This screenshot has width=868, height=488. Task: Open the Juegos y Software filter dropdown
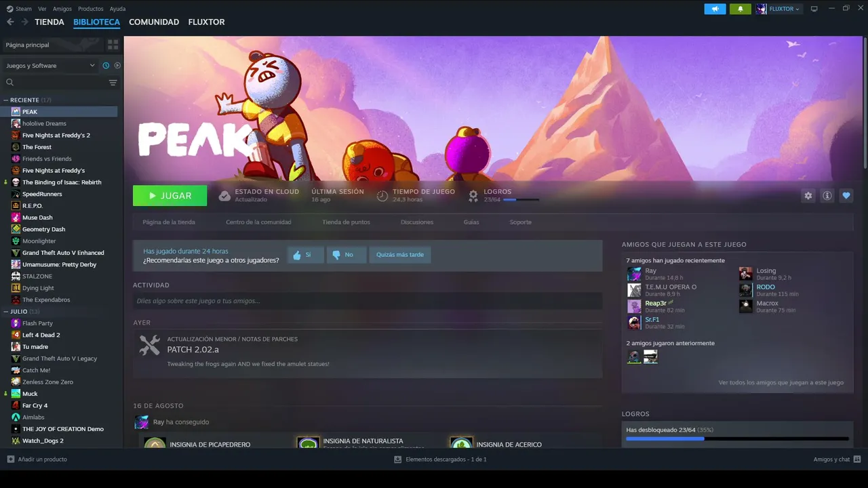coord(50,66)
